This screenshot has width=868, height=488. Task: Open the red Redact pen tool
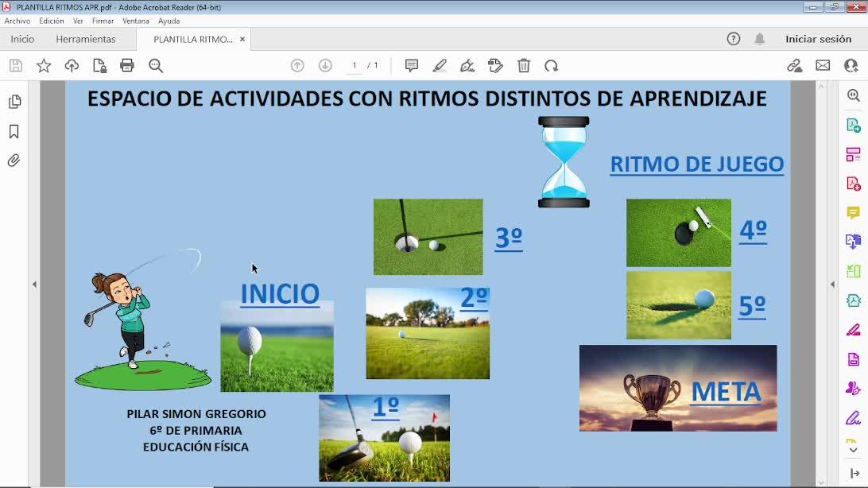coord(854,330)
